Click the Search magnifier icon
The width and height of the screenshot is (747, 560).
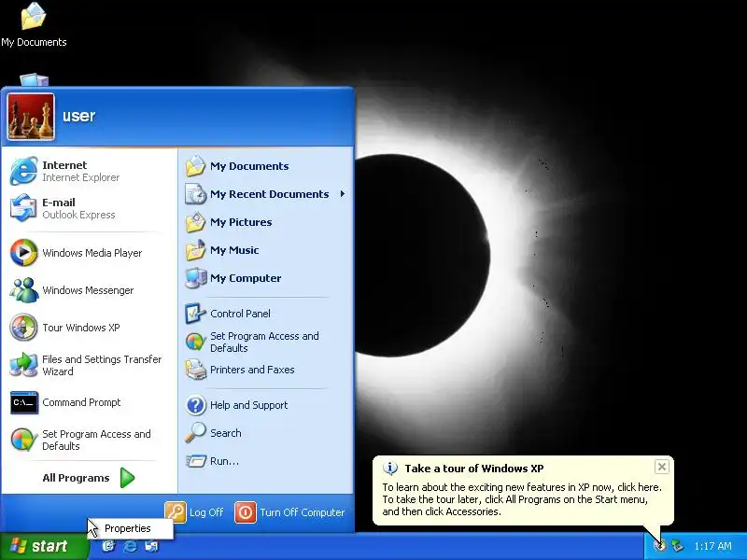[195, 433]
